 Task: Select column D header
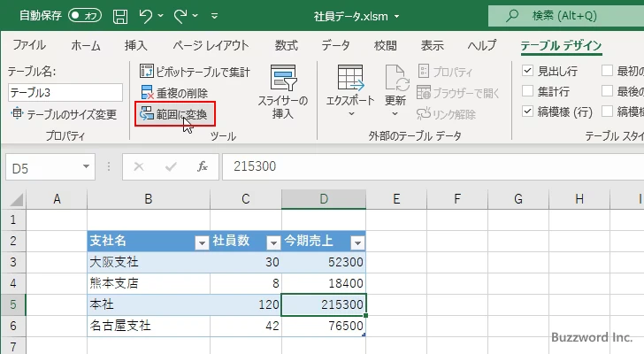324,199
